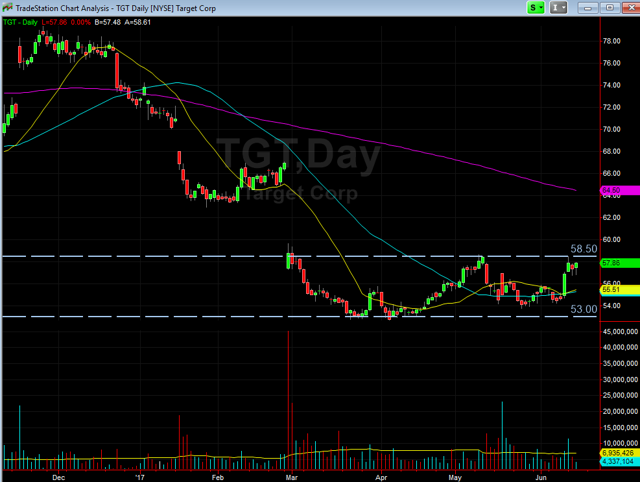Click the 72.00 price axis label
Image resolution: width=640 pixels, height=482 pixels.
click(611, 107)
